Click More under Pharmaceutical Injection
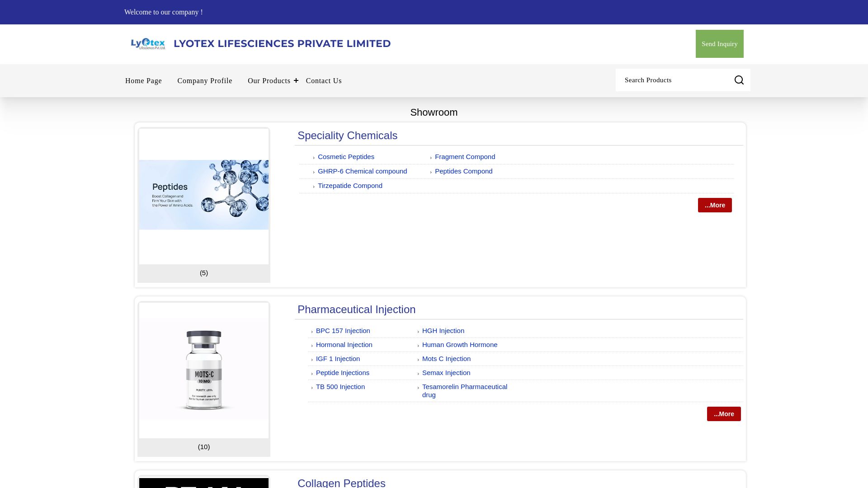The width and height of the screenshot is (868, 488). point(724,414)
